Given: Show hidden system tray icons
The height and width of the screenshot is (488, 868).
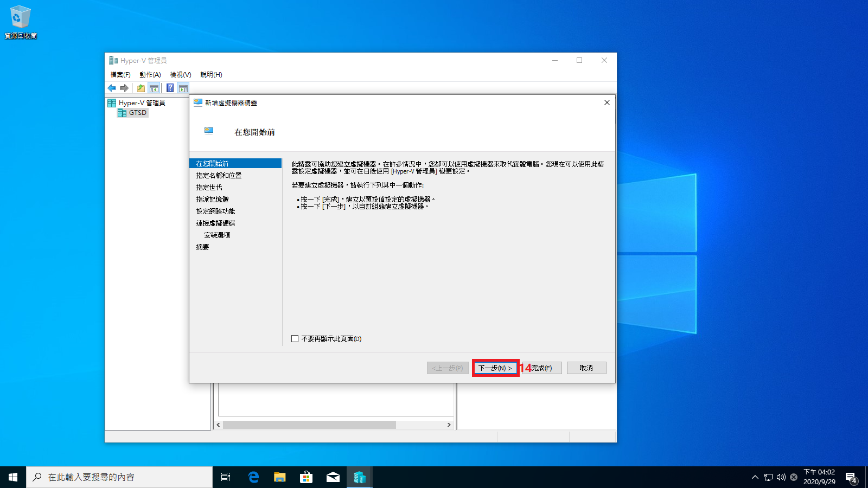Looking at the screenshot, I should pos(755,477).
